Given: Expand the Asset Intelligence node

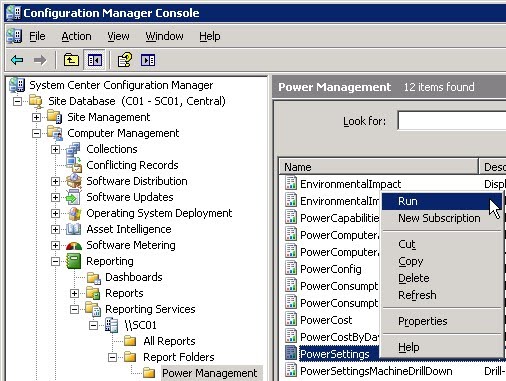Looking at the screenshot, I should 55,229.
